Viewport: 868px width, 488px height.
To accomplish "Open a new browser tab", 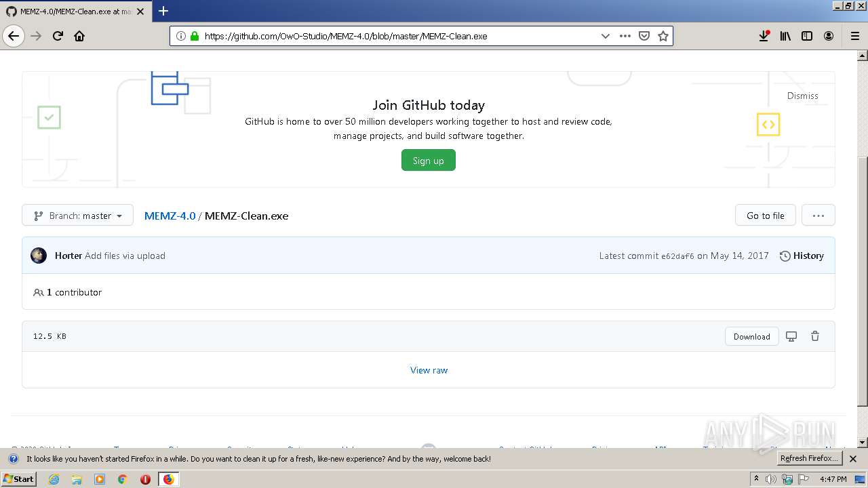I will pos(163,11).
